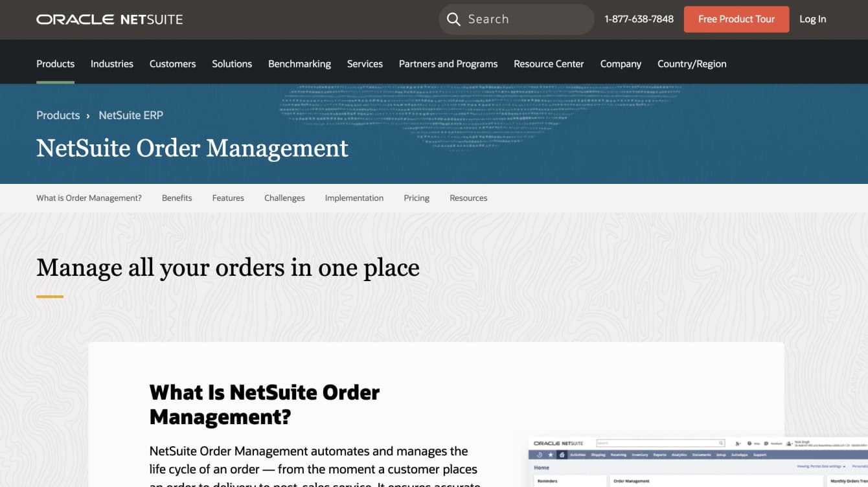Image resolution: width=868 pixels, height=487 pixels.
Task: Open the Customers nav item
Action: click(x=172, y=63)
